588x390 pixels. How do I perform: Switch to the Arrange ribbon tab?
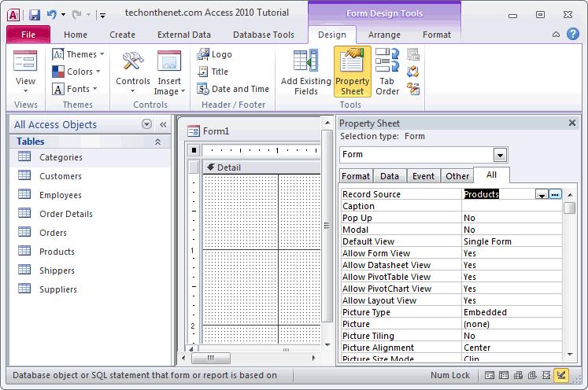386,35
